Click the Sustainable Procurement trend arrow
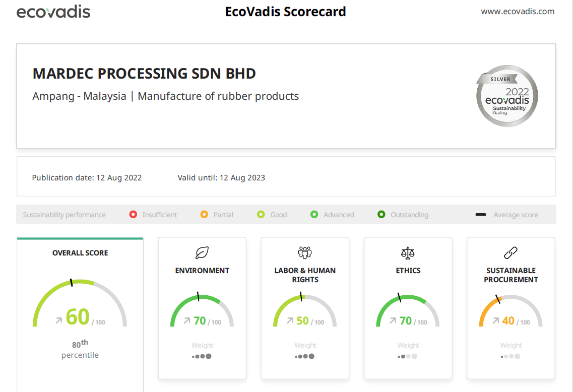 tap(496, 320)
